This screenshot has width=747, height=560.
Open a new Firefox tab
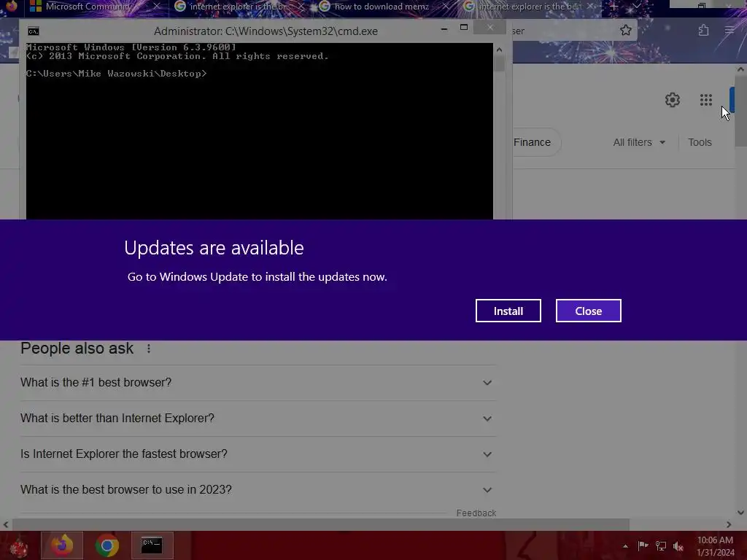click(614, 7)
